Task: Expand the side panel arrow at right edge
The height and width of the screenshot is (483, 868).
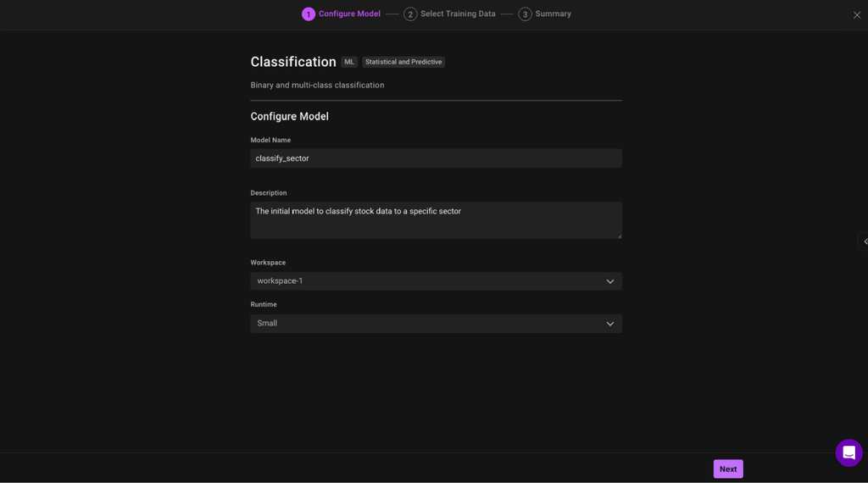Action: click(864, 241)
